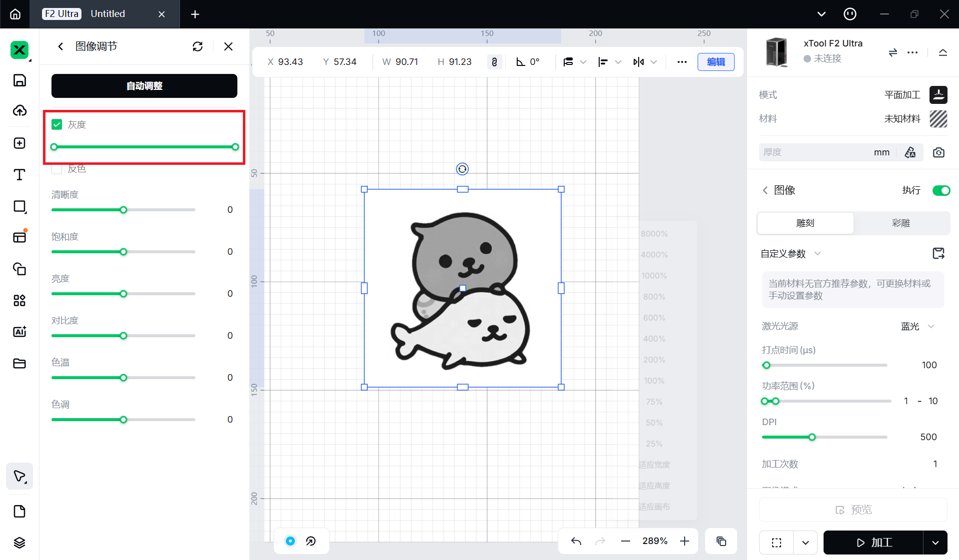The height and width of the screenshot is (560, 959).
Task: Toggle the 执行 switch off
Action: click(941, 190)
